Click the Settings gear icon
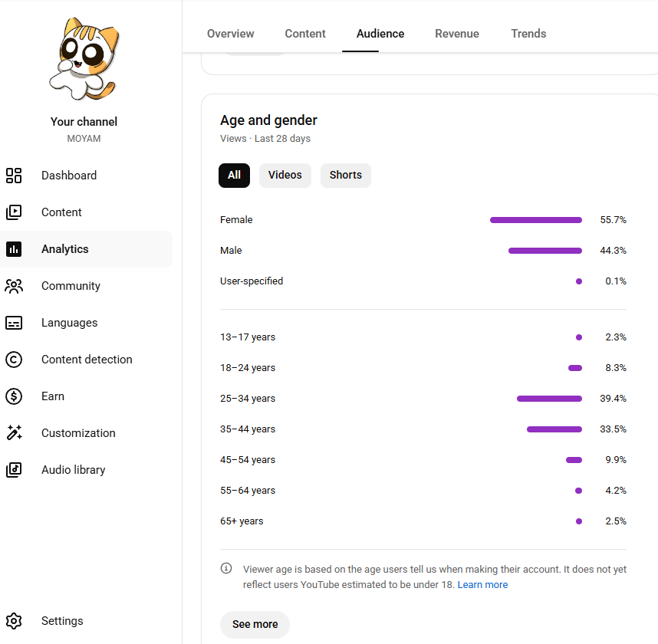Image resolution: width=658 pixels, height=644 pixels. [x=14, y=621]
